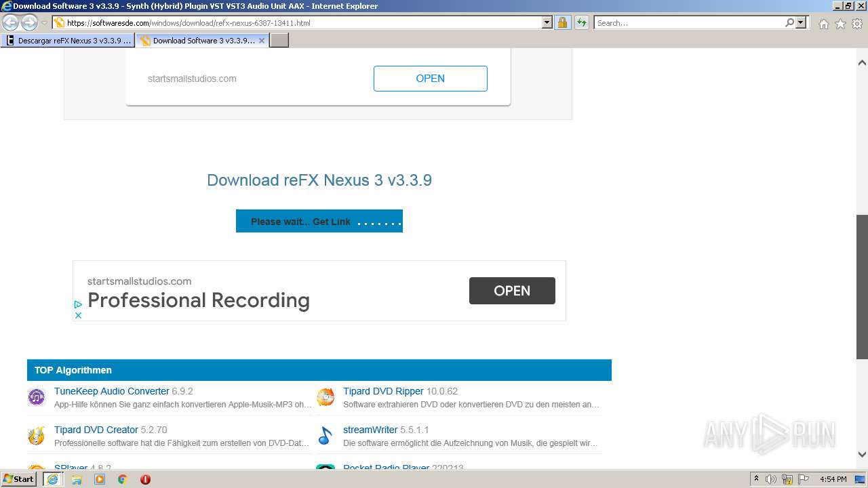This screenshot has height=488, width=868.
Task: Open the Windows Start menu
Action: point(18,479)
